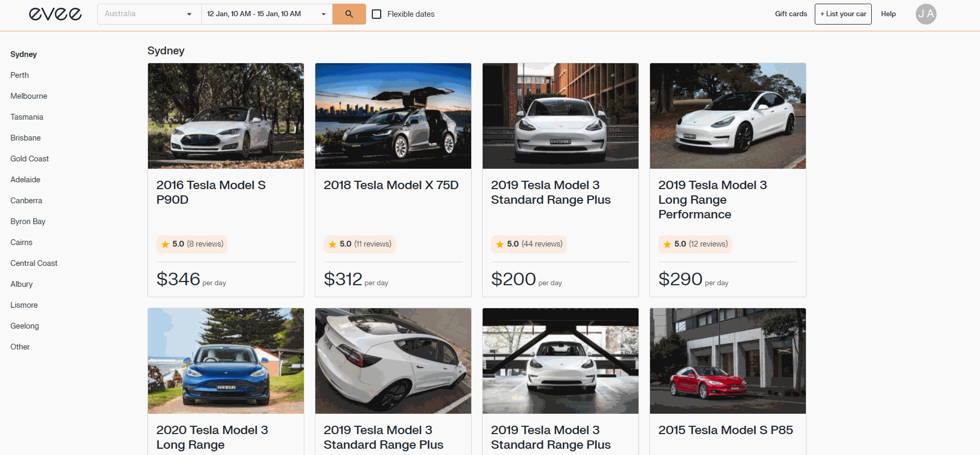Image resolution: width=980 pixels, height=455 pixels.
Task: Click the List your car button
Action: click(x=842, y=14)
